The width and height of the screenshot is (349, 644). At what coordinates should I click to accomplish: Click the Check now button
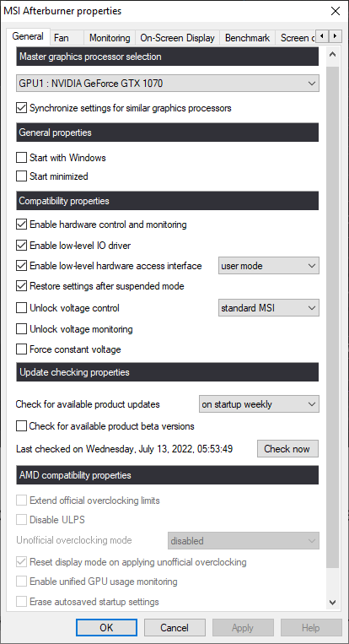click(287, 448)
